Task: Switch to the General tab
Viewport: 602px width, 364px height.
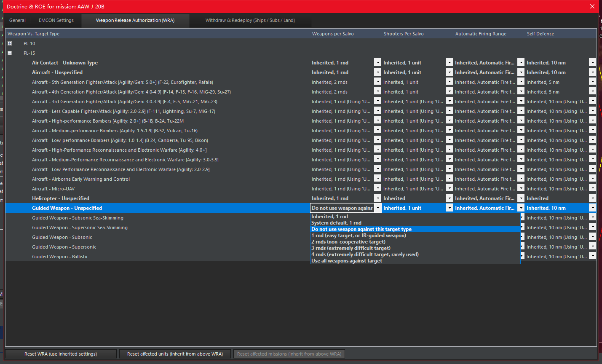Action: tap(17, 20)
